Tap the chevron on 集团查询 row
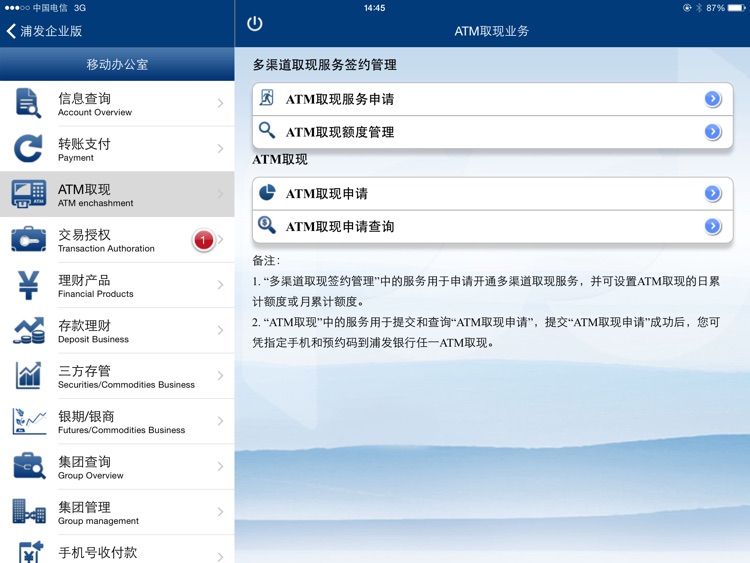The height and width of the screenshot is (563, 750). (x=220, y=466)
